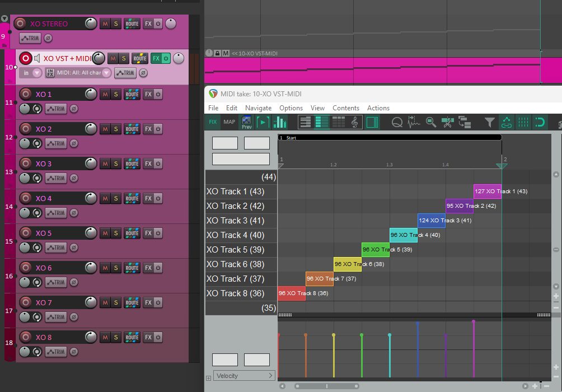Viewport: 562px width, 392px height.
Task: Open Actions menu in MIDI editor
Action: pyautogui.click(x=378, y=108)
